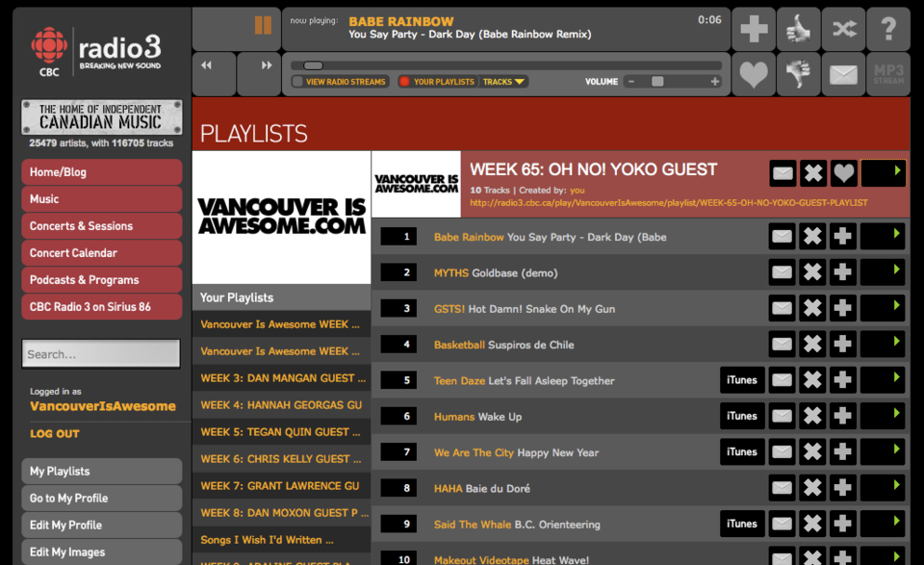Decrease volume with the minus button

(x=631, y=82)
